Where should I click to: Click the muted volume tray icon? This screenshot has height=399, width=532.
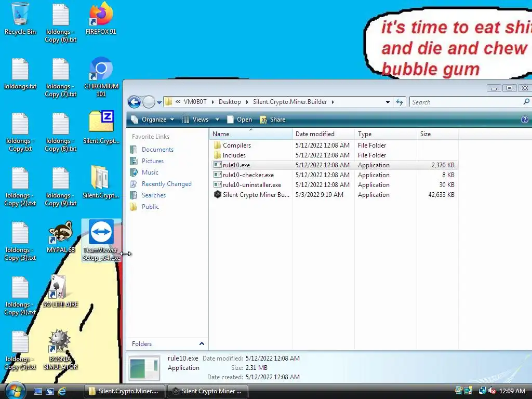point(492,391)
